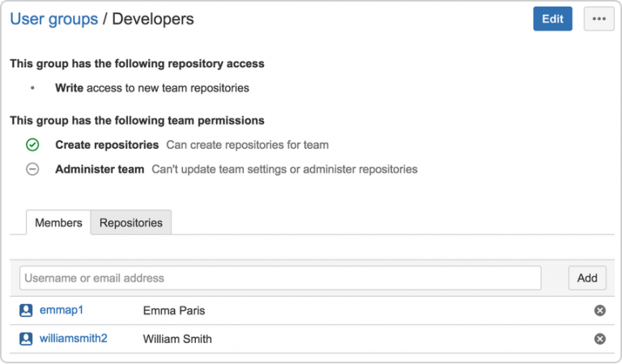
Task: Open the emmap1 user profile link
Action: (62, 311)
